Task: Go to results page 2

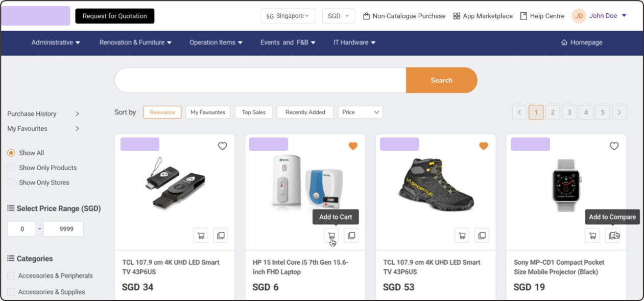Action: pos(553,112)
